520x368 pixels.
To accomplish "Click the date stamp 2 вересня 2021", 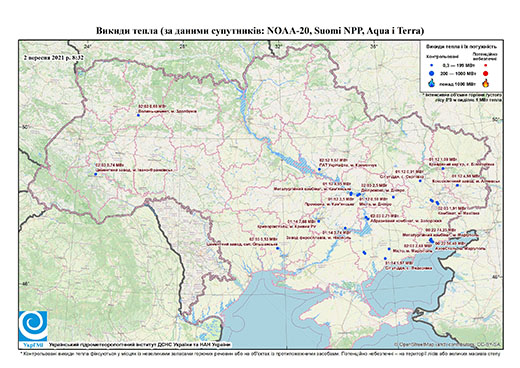I will tap(54, 57).
